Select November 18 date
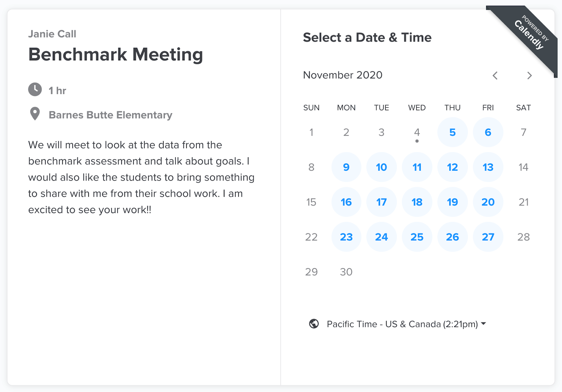Screen dimensions: 562x392 pyautogui.click(x=417, y=202)
